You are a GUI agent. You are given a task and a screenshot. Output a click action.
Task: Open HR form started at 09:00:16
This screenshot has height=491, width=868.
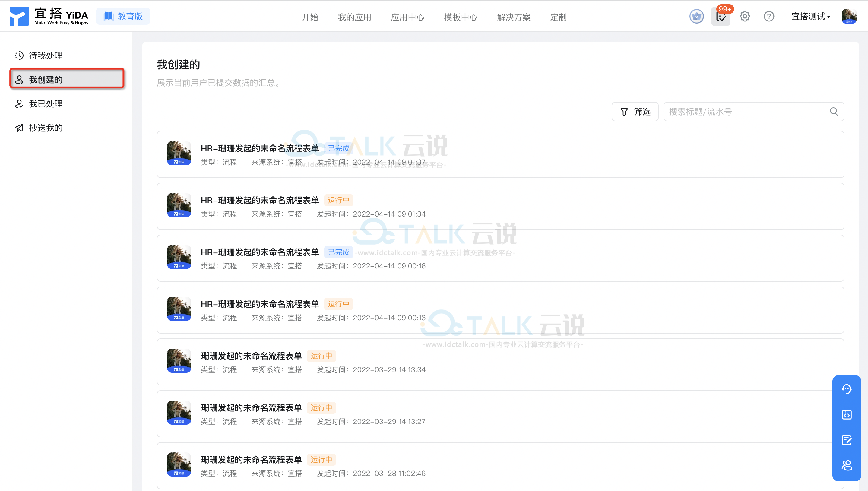click(x=500, y=258)
